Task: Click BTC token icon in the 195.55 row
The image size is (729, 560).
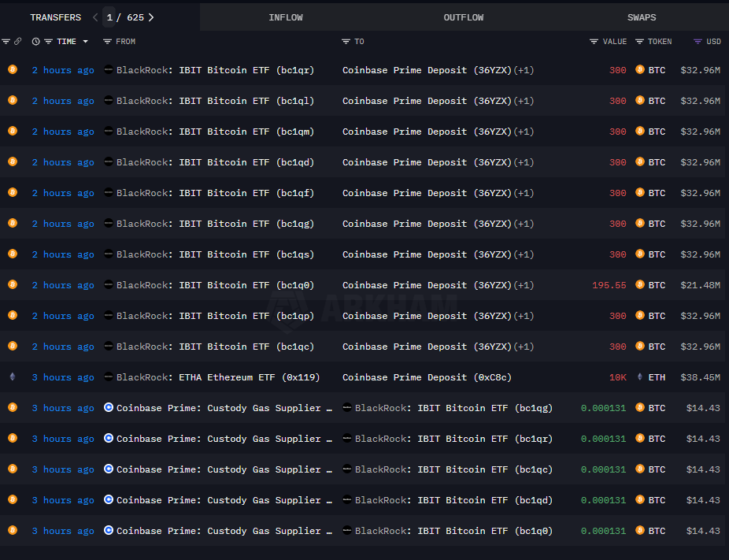Action: [640, 284]
